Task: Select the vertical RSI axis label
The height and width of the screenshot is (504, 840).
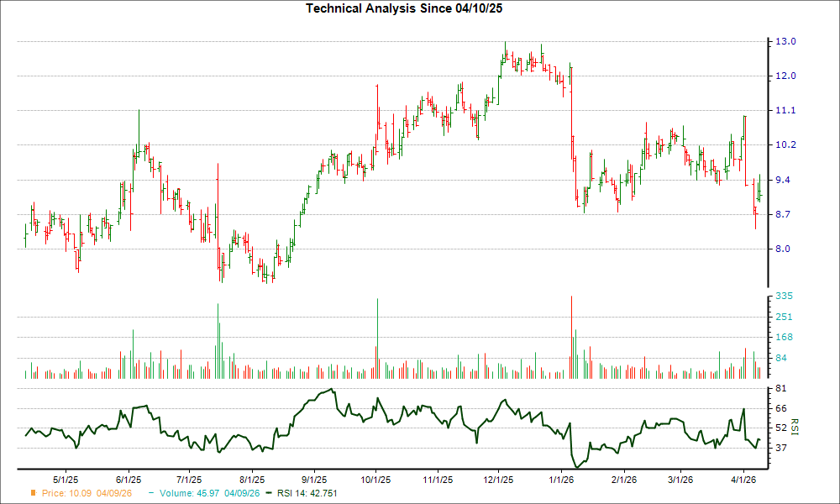Action: click(x=794, y=427)
